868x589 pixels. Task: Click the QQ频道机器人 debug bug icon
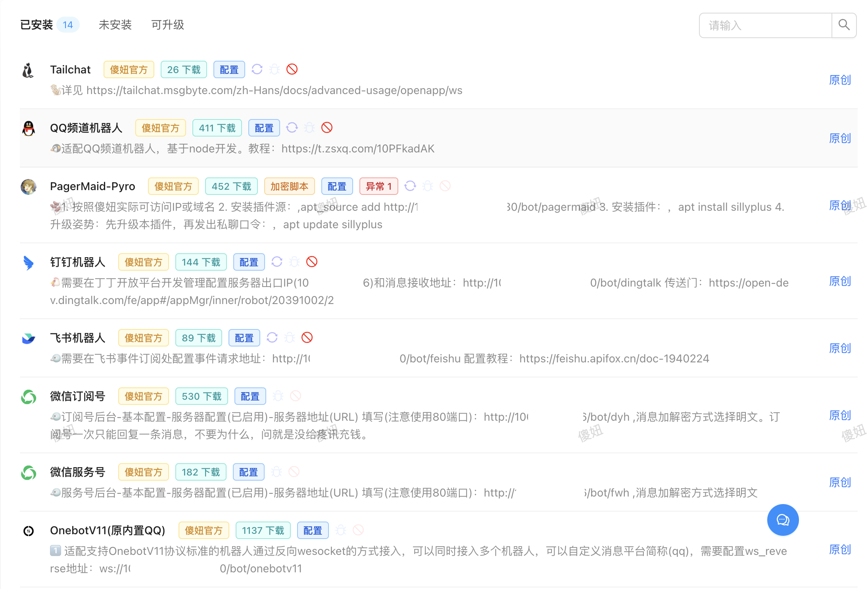point(309,128)
